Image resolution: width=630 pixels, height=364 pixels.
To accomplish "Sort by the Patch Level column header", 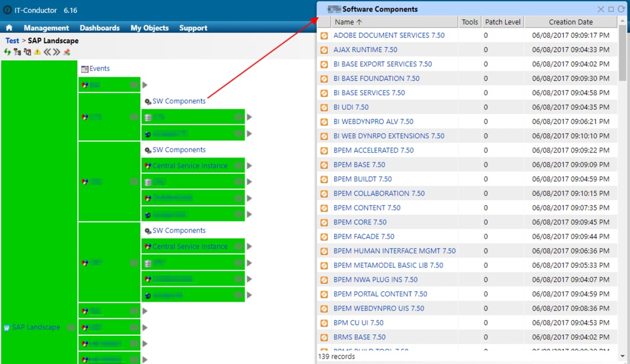I will point(503,22).
